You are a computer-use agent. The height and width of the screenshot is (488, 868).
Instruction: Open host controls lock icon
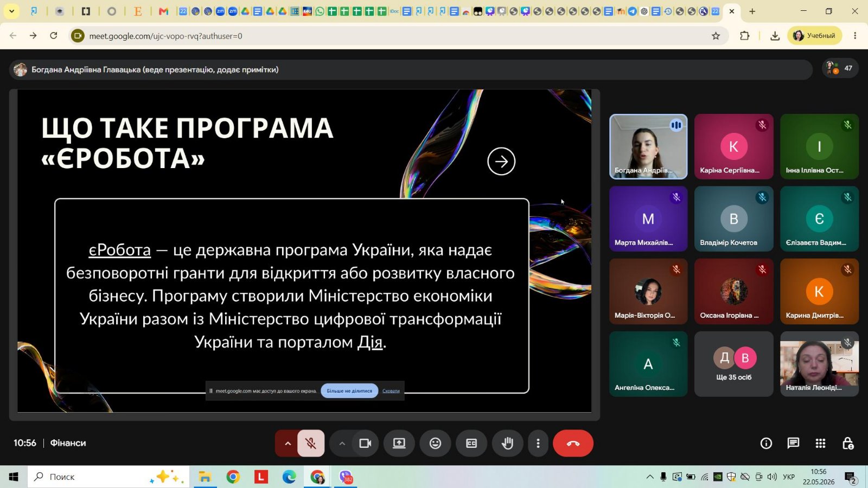[848, 444]
